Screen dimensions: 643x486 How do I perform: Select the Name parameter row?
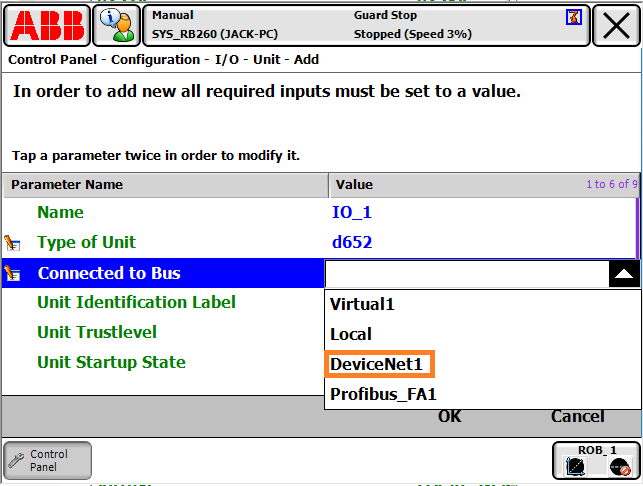point(60,212)
